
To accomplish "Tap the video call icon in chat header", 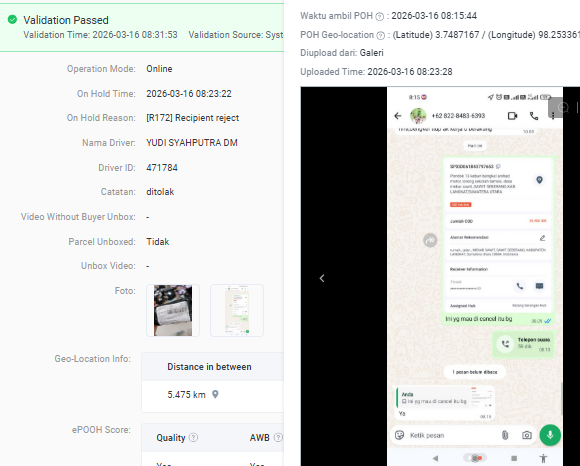I will click(x=512, y=116).
